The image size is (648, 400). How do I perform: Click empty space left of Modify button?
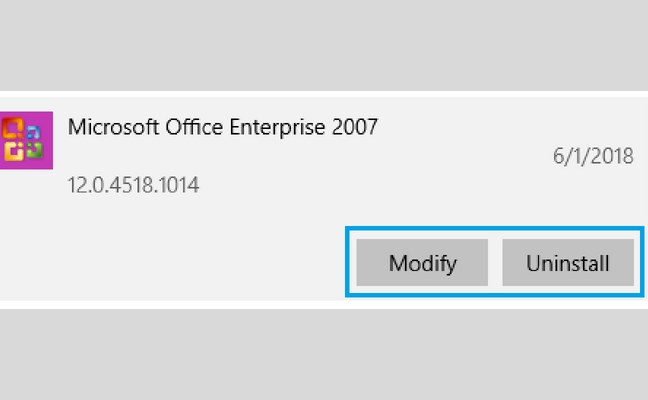coord(174,262)
